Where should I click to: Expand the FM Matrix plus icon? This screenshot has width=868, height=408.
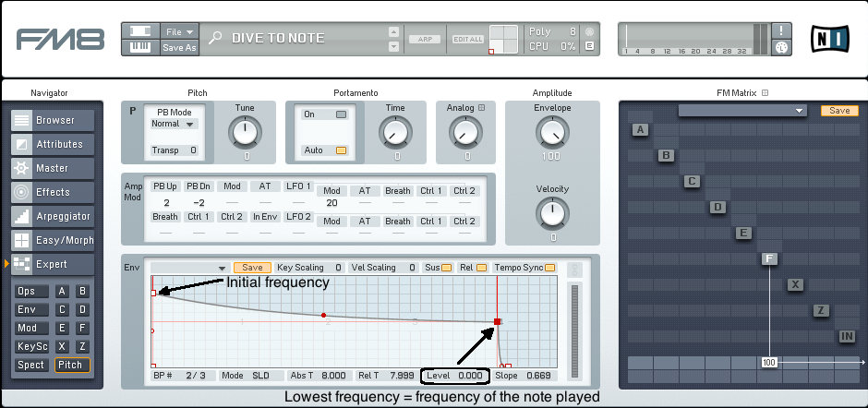765,93
